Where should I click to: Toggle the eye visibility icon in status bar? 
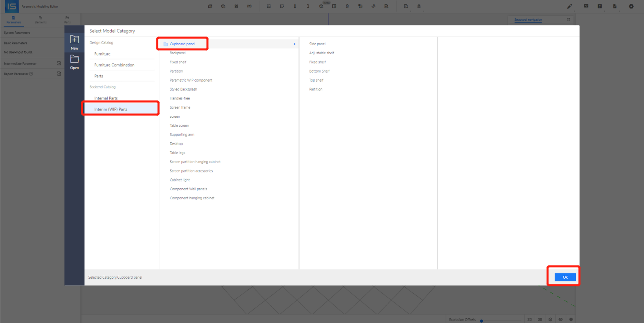click(x=560, y=319)
